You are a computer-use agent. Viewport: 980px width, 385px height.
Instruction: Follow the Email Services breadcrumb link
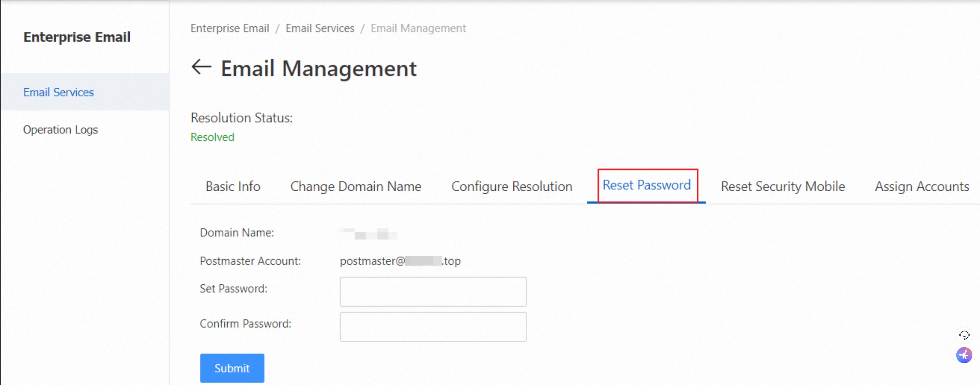(320, 28)
